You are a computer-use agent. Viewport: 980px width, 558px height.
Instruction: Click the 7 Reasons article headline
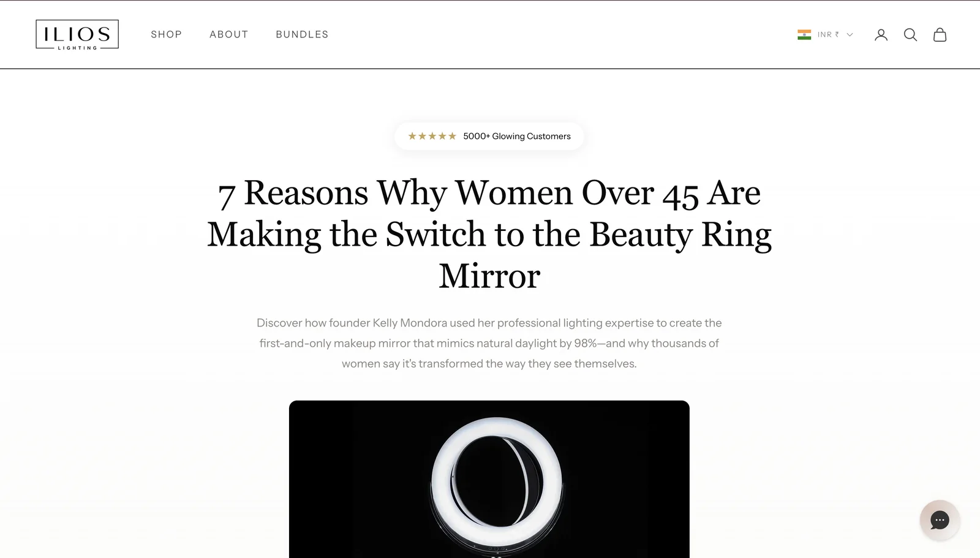click(x=489, y=234)
